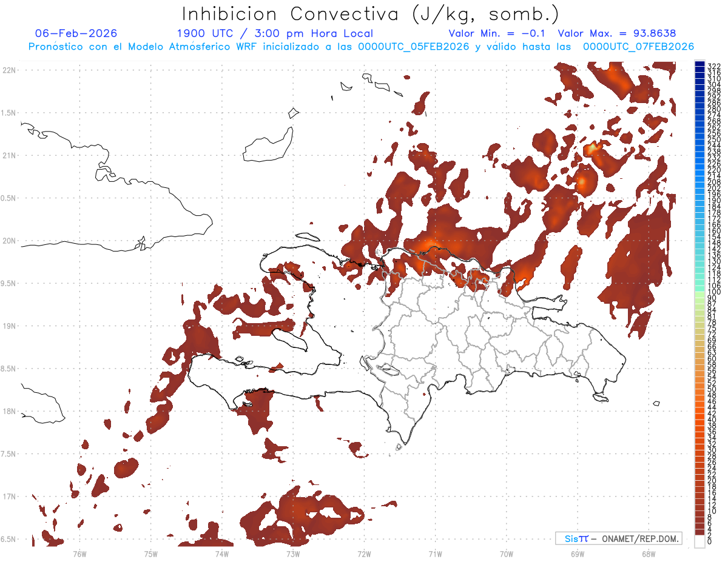Image resolution: width=728 pixels, height=562 pixels.
Task: Click the "6.5N" latitude label
Action: click(9, 540)
